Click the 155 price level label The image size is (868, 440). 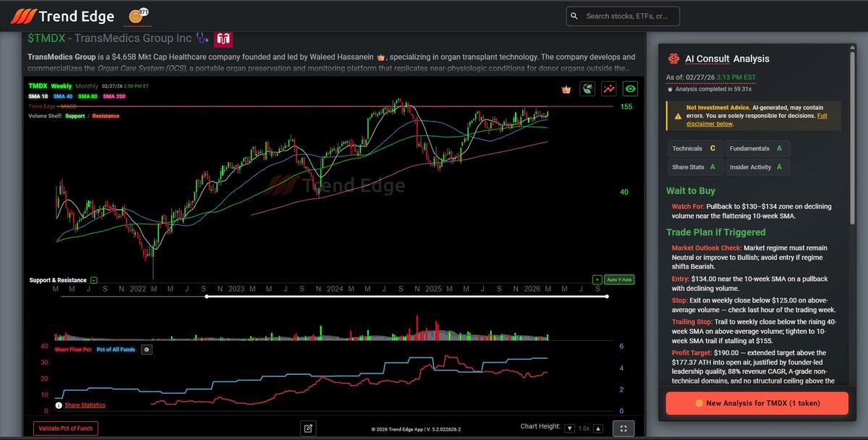click(x=626, y=106)
